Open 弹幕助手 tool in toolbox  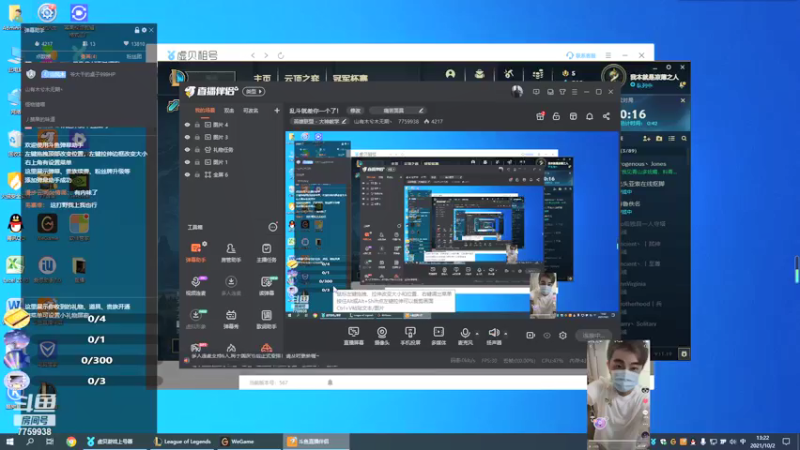click(x=195, y=253)
